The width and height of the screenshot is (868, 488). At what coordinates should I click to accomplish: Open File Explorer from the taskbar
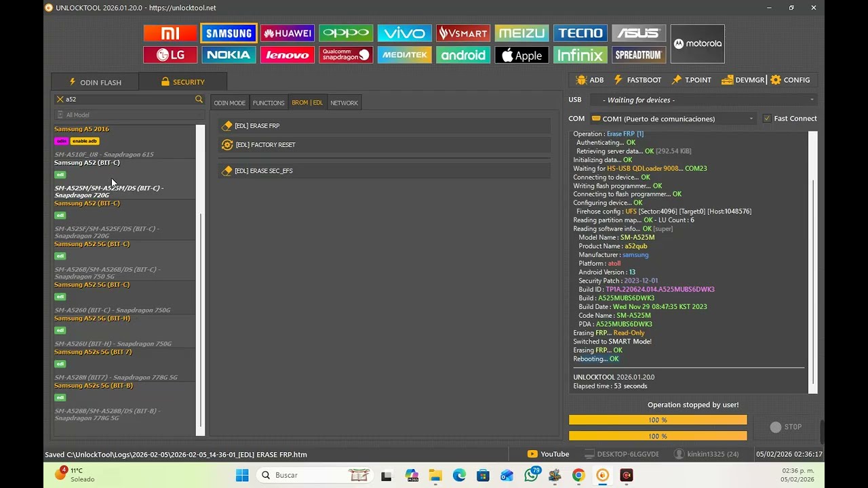[435, 475]
